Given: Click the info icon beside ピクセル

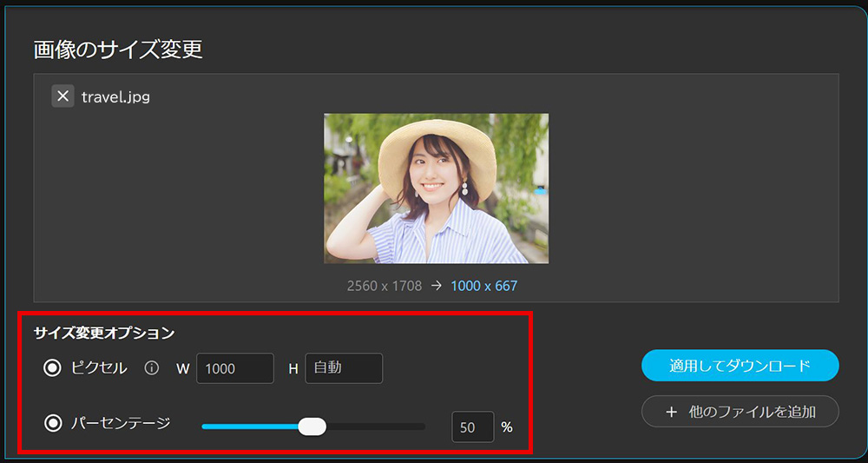Looking at the screenshot, I should (x=152, y=368).
